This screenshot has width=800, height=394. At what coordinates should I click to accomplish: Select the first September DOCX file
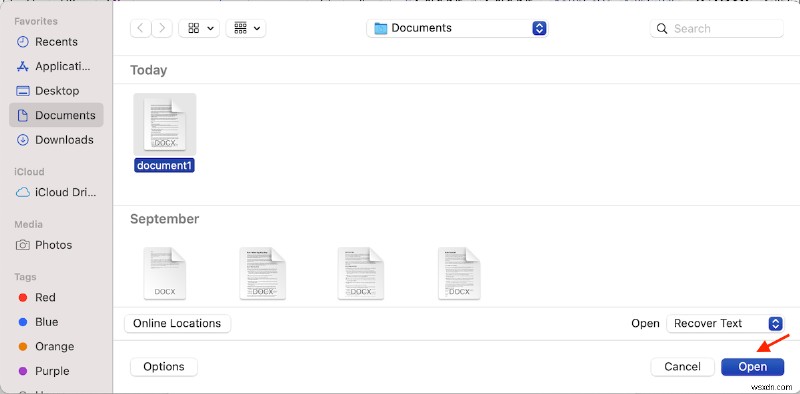tap(164, 274)
